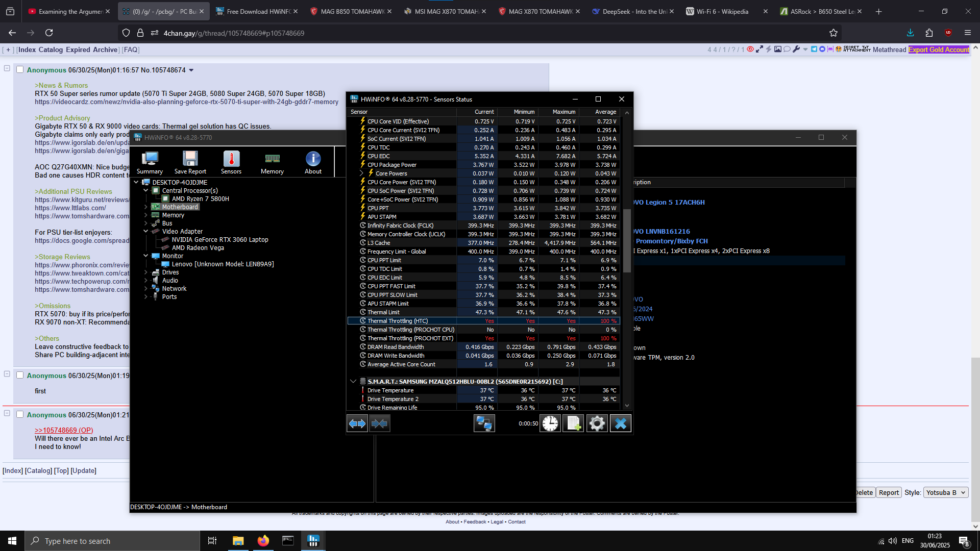Click the Report button at page bottom
The image size is (980, 551).
pos(889,492)
